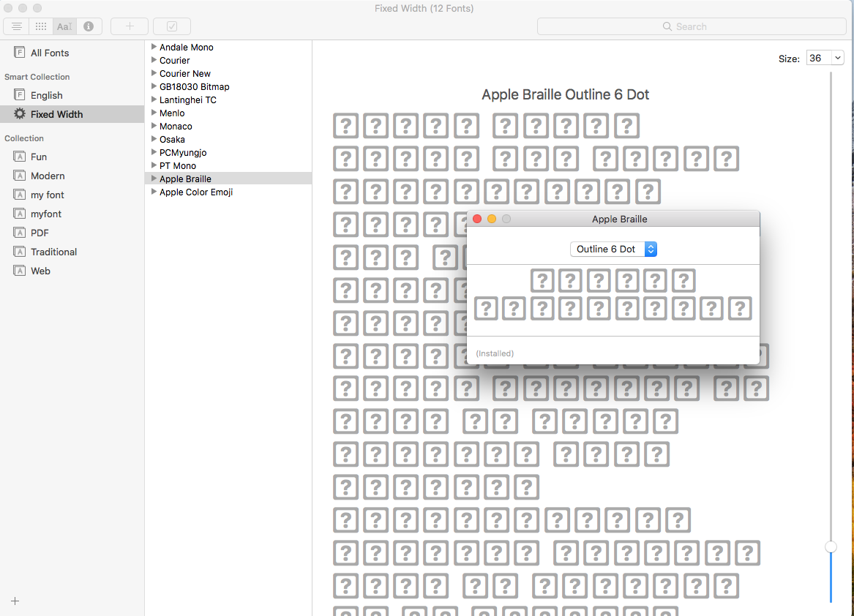854x616 pixels.
Task: Click the All Fonts label
Action: pos(50,53)
